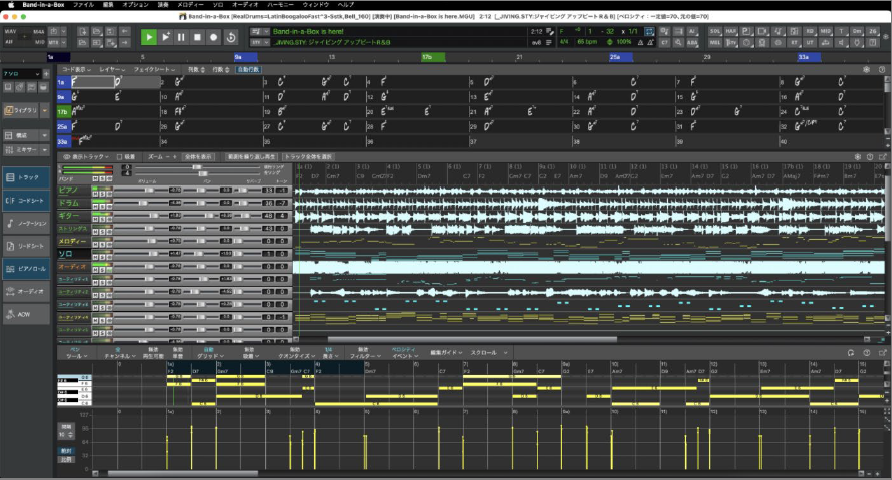Click the Dm chord toolbar button
892x480 pixels.
pyautogui.click(x=857, y=31)
